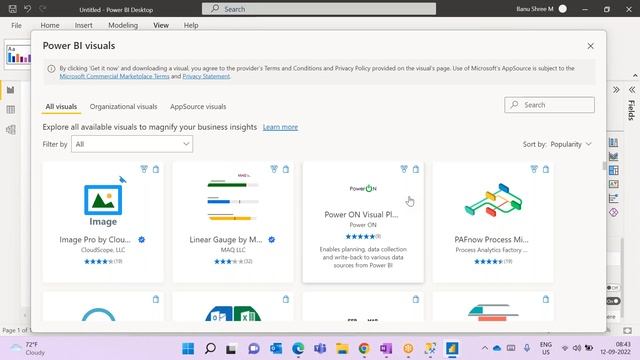The image size is (640, 360).
Task: Open Microsoft Edge from the taskbar
Action: pos(298,349)
